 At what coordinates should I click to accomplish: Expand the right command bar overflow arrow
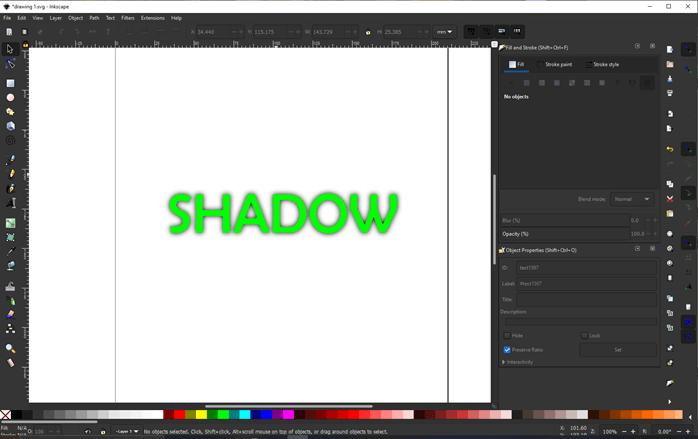[x=670, y=402]
